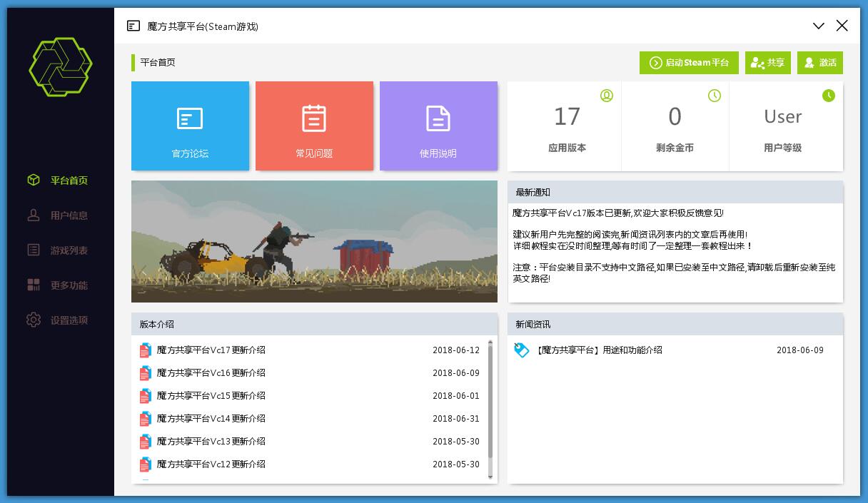Image resolution: width=868 pixels, height=503 pixels.
Task: Click the 新闻资讯 panel header
Action: pos(675,324)
